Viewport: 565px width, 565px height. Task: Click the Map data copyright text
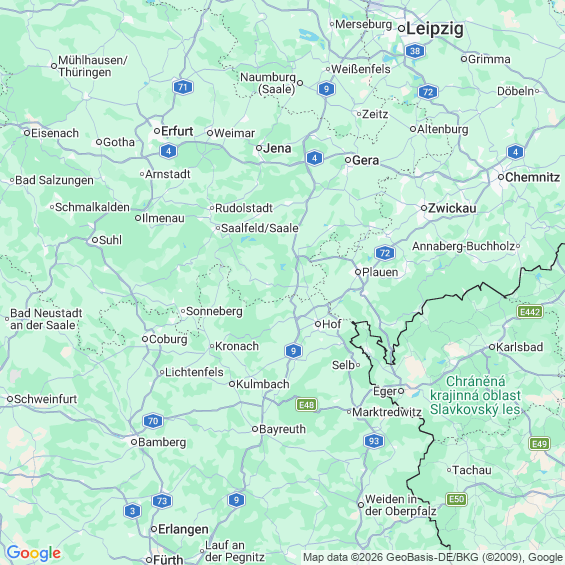(x=434, y=557)
